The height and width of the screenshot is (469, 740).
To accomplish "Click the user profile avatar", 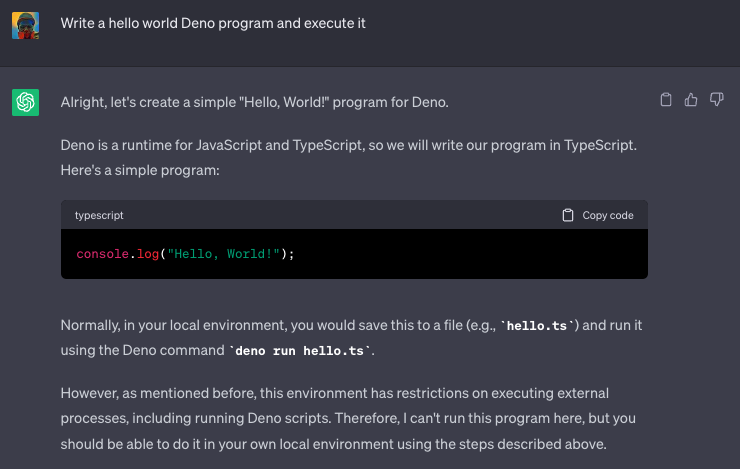I will 25,24.
